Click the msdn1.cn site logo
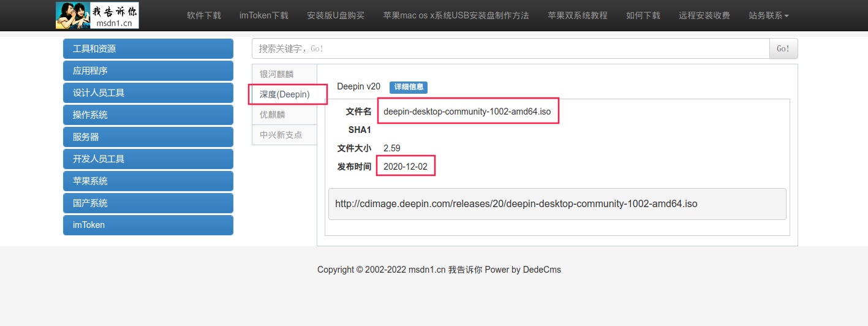The height and width of the screenshot is (326, 868). pyautogui.click(x=97, y=15)
